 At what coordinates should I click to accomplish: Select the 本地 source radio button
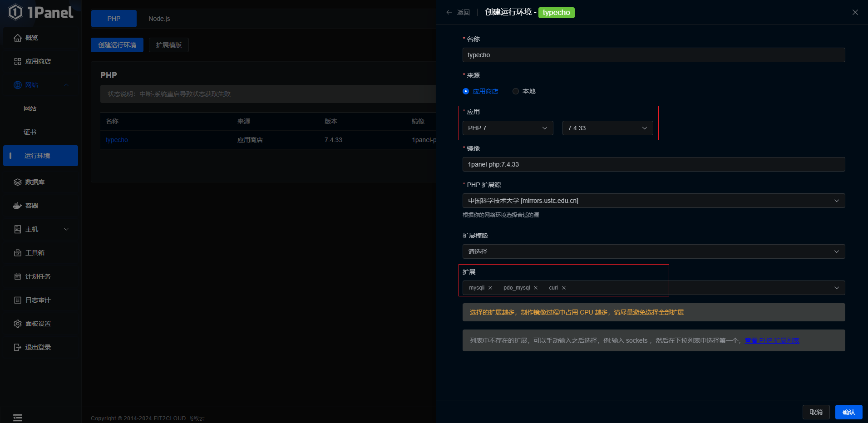[x=516, y=91]
